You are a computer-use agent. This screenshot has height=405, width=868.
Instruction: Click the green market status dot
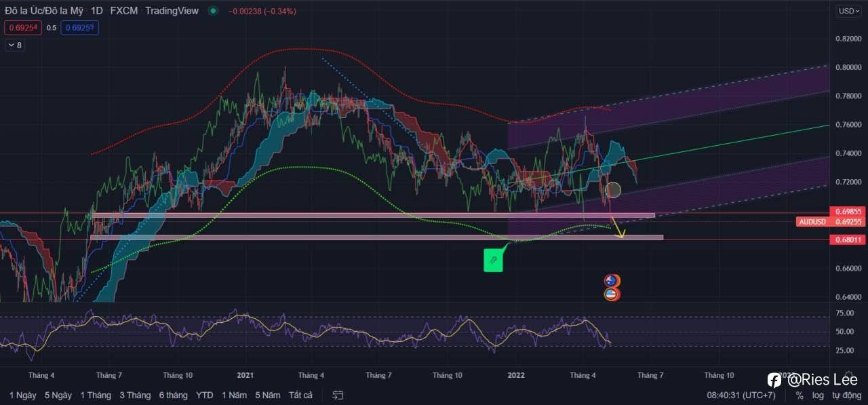point(214,11)
